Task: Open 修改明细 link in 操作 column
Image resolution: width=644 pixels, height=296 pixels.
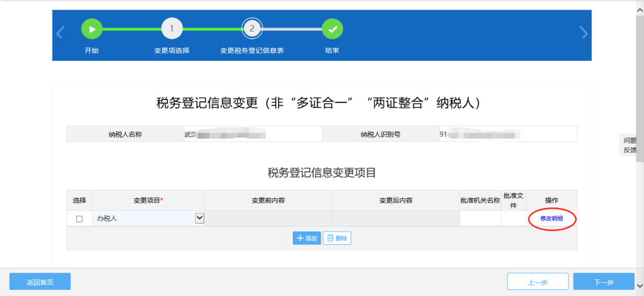Action: tap(551, 219)
